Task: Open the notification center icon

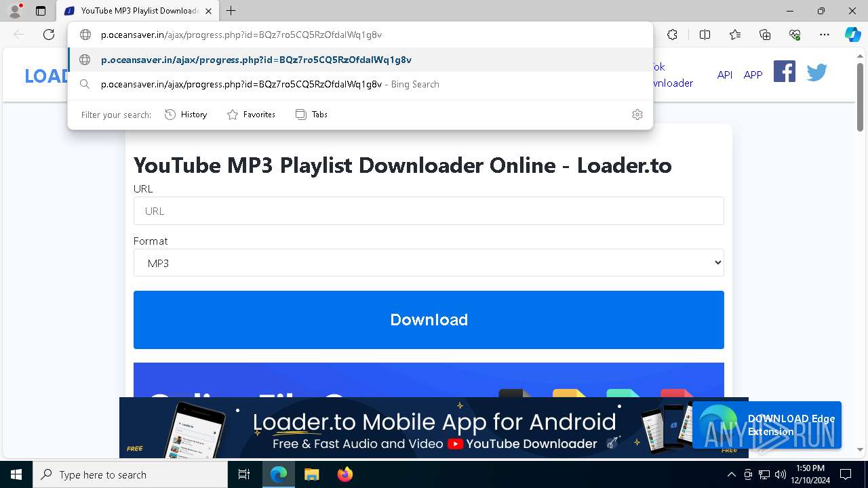Action: click(x=846, y=474)
